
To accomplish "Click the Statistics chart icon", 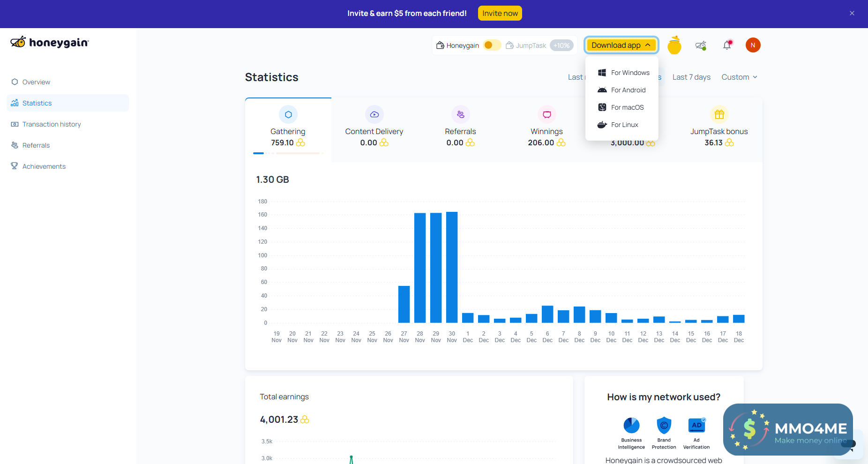I will (15, 103).
